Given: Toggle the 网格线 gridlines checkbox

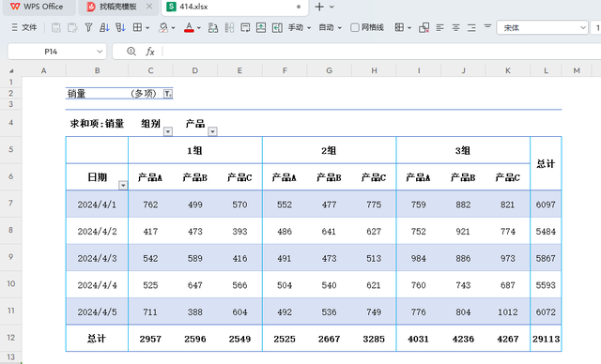Looking at the screenshot, I should tap(355, 27).
